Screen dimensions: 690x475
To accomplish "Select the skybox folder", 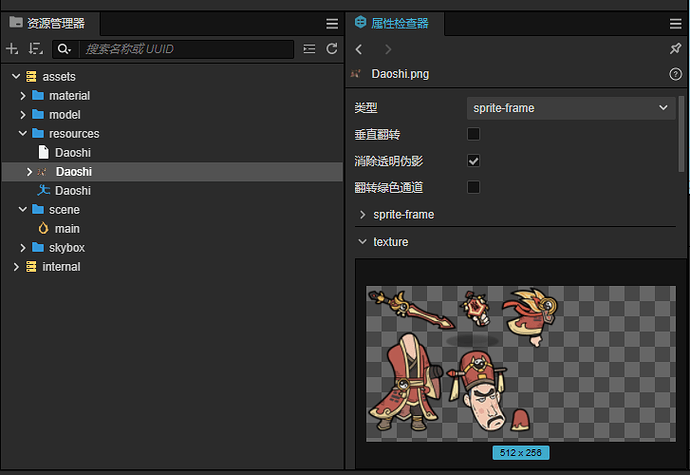I will click(172, 248).
